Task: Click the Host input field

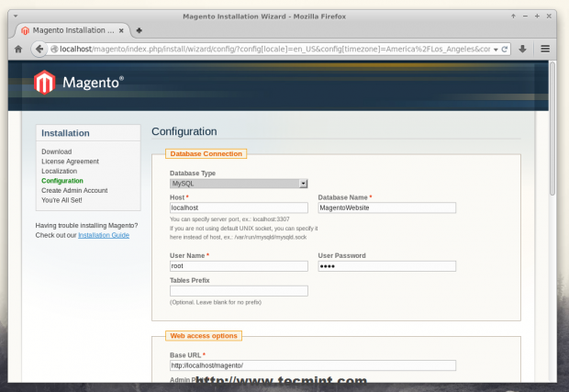Action: [x=239, y=208]
